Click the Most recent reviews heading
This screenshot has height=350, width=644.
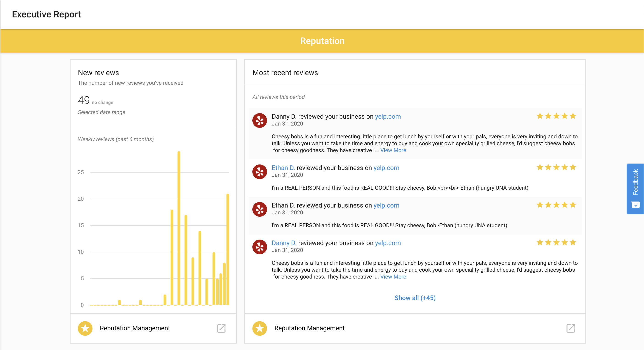coord(285,73)
